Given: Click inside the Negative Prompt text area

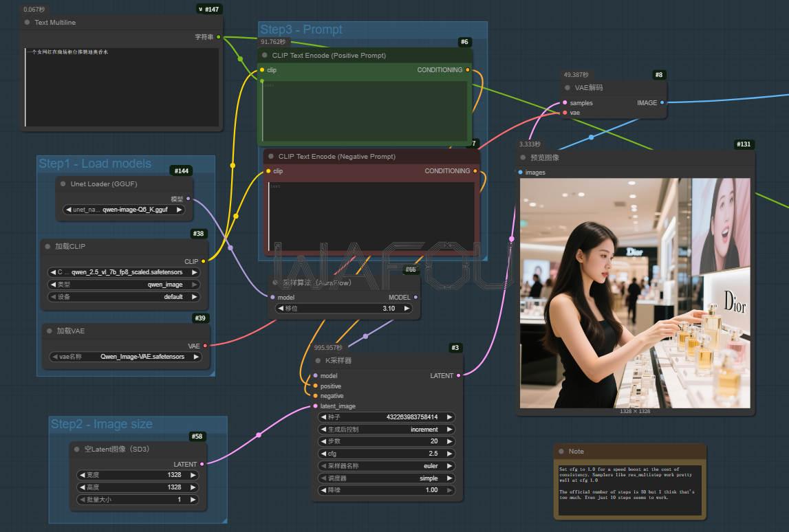Looking at the screenshot, I should pyautogui.click(x=371, y=217).
